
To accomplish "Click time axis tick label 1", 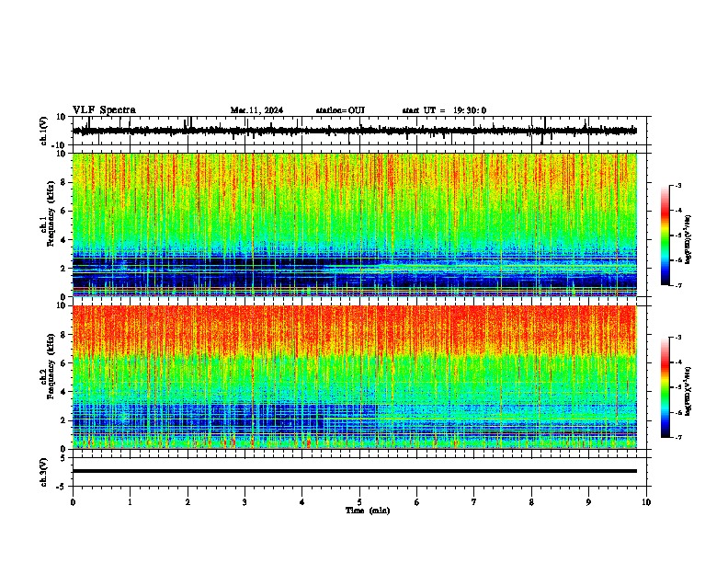I will [x=130, y=502].
